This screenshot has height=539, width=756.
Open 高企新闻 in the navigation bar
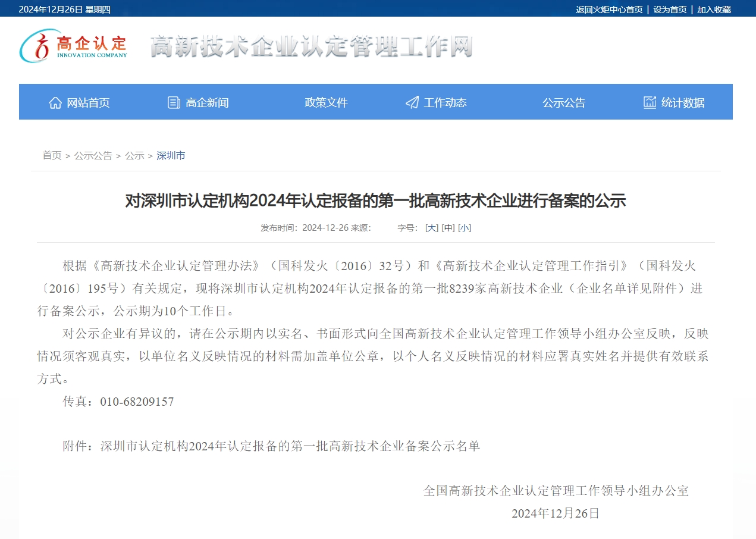pyautogui.click(x=207, y=102)
